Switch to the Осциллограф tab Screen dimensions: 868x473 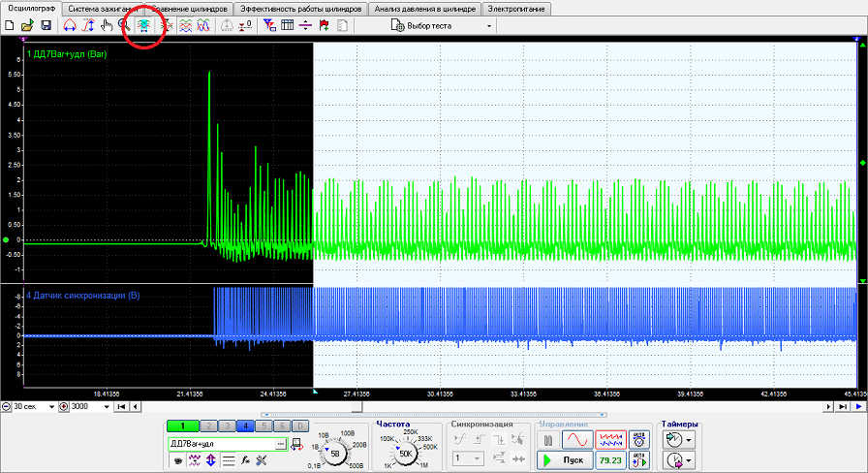[31, 9]
